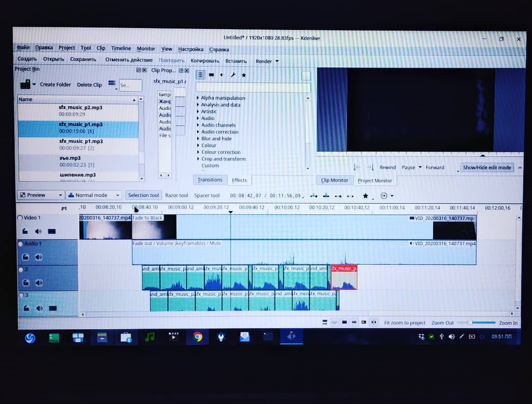Select the highlighted red sfx_music clip on track 2
Screen dimensions: 532x404
click(344, 277)
